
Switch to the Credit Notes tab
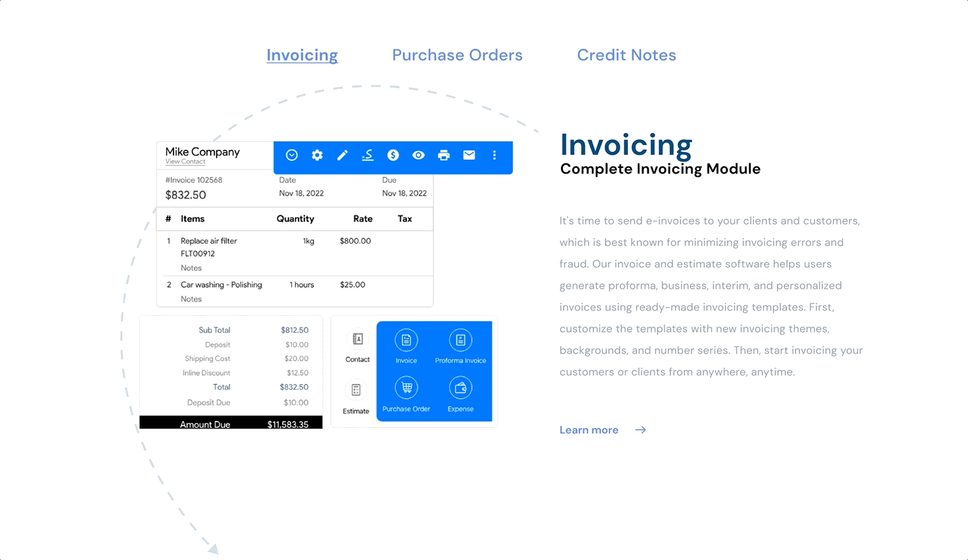point(626,55)
